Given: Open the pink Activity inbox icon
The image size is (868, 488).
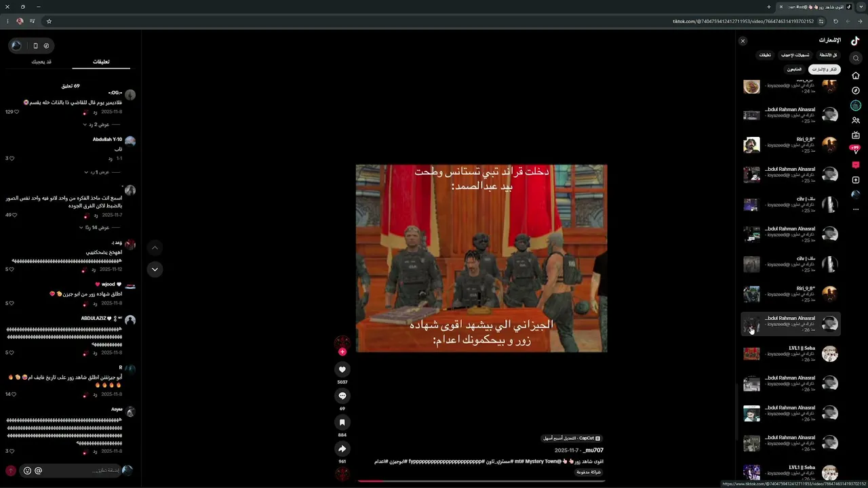Looking at the screenshot, I should point(856,165).
